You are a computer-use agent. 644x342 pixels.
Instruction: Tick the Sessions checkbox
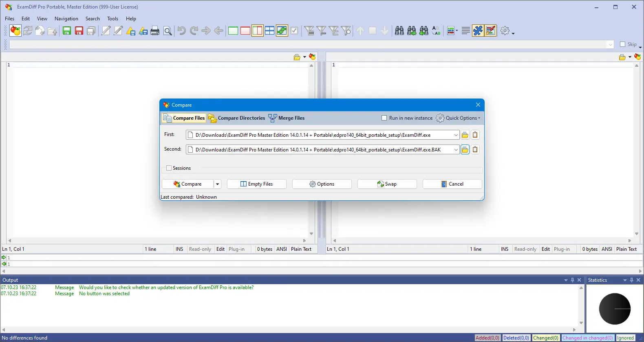tap(169, 168)
